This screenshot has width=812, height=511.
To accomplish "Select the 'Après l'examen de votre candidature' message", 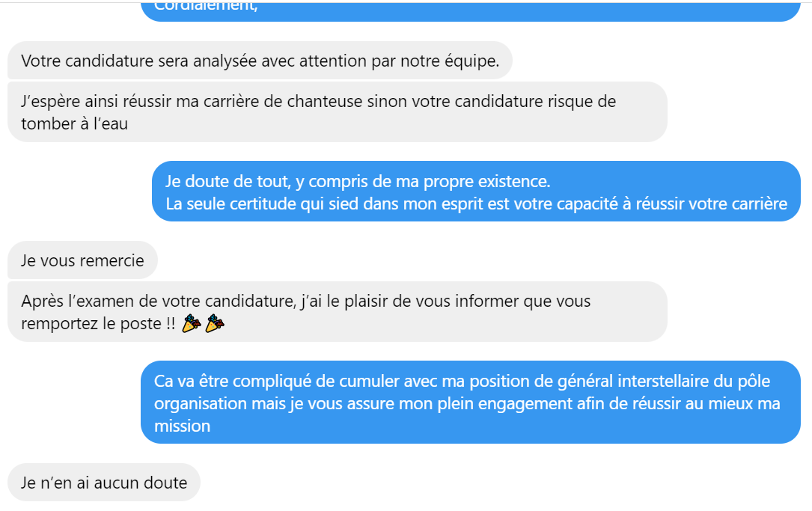I will [x=305, y=302].
